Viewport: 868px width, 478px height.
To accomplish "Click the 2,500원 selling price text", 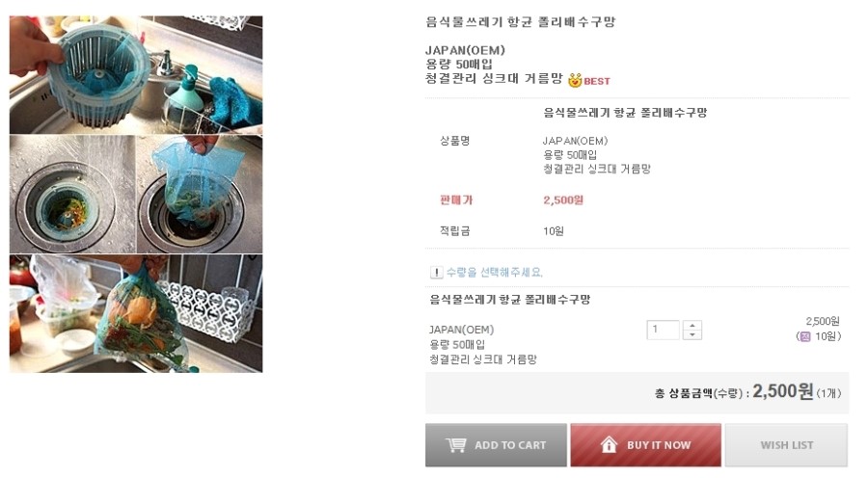I will tap(563, 199).
